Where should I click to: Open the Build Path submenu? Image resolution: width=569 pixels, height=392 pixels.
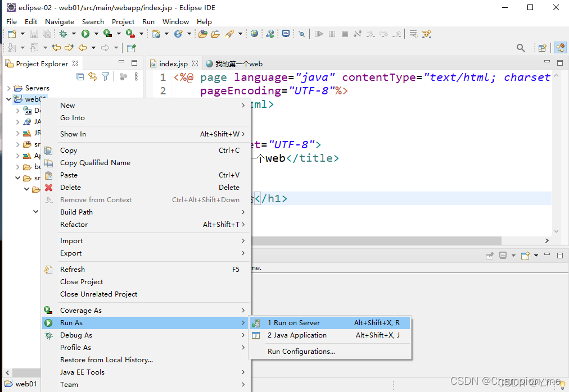pos(146,212)
